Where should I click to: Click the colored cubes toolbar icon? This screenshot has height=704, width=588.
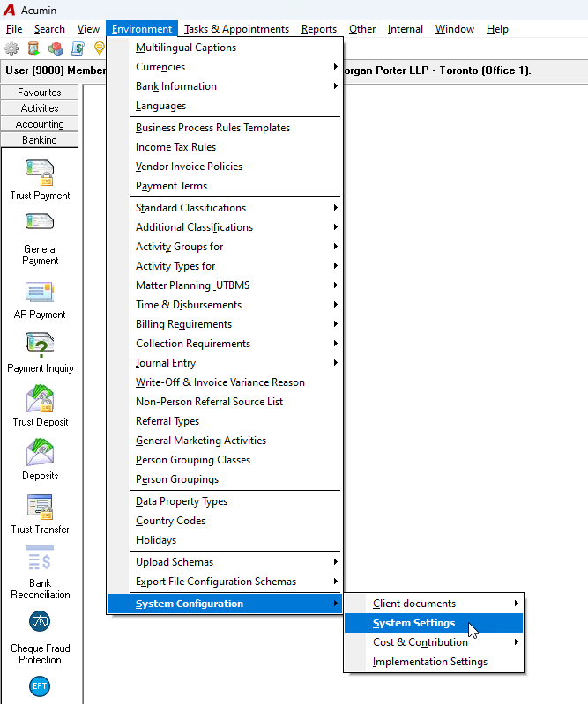(x=56, y=48)
